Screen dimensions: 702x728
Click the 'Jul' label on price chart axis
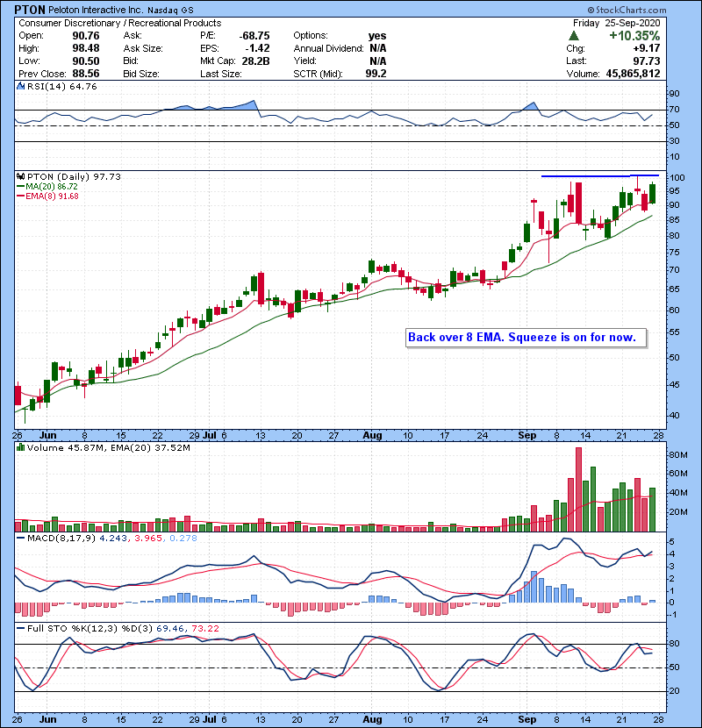tap(210, 436)
